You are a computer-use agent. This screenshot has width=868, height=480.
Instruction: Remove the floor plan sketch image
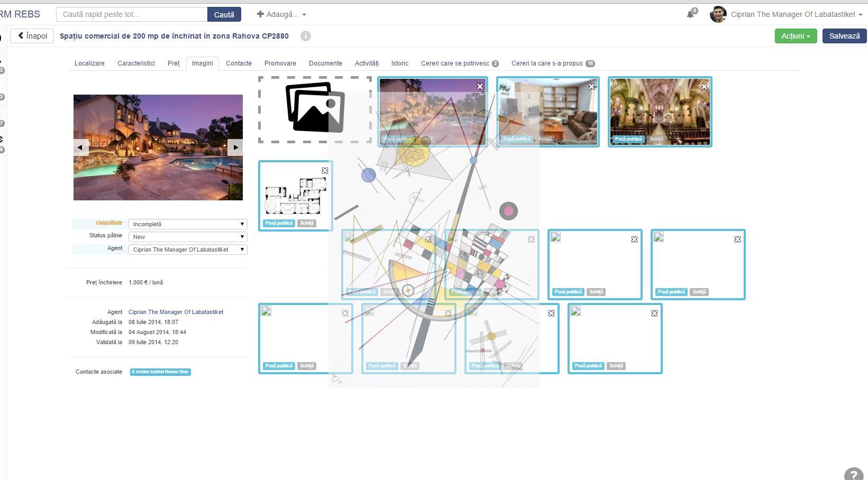coord(325,170)
